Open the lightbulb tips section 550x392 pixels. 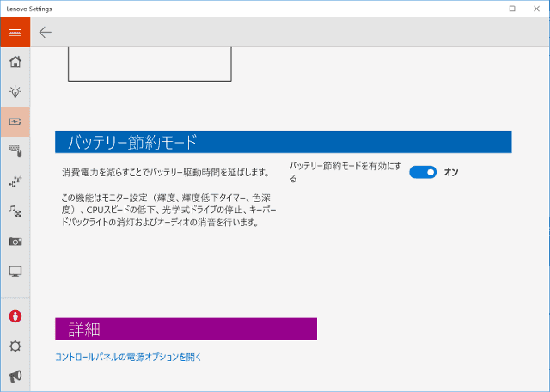tap(15, 92)
